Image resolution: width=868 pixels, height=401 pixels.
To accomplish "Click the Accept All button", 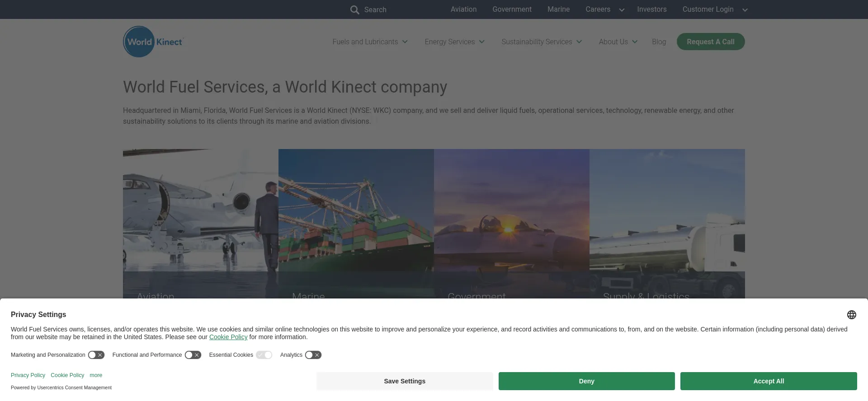I will click(769, 381).
